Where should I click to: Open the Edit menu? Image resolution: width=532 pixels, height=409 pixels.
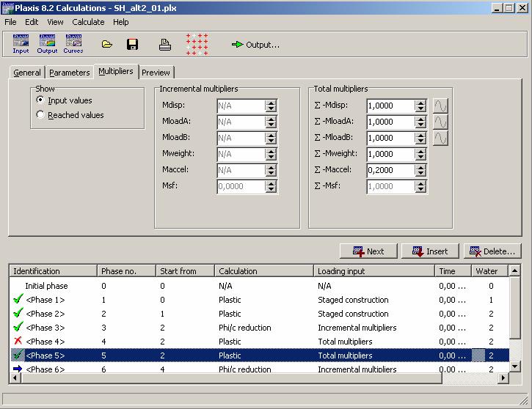pos(32,22)
